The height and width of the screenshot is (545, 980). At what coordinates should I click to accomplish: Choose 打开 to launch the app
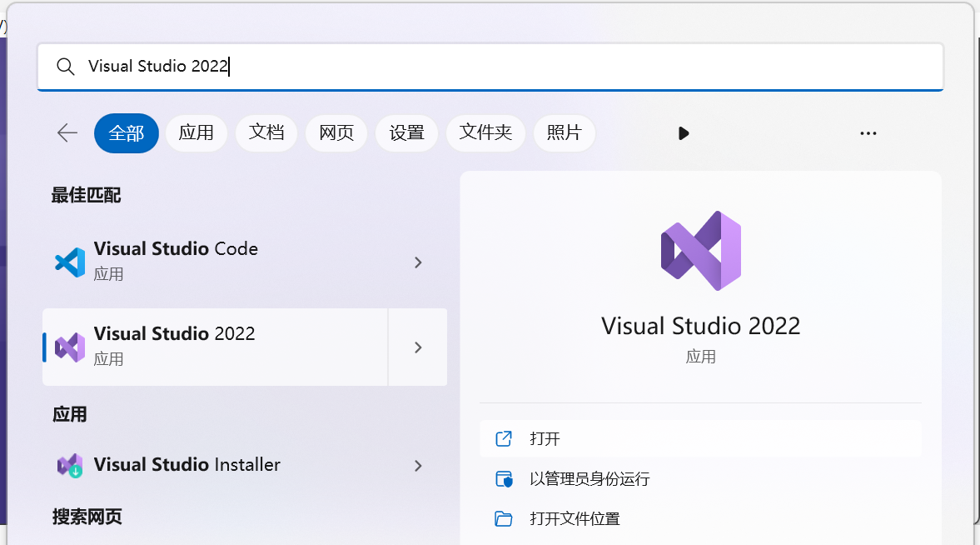(700, 438)
